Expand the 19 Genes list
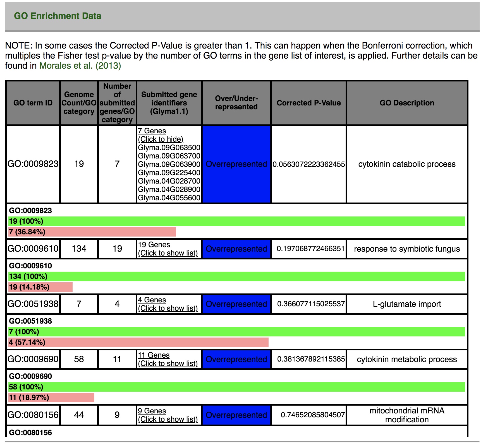The width and height of the screenshot is (488, 448). point(168,253)
